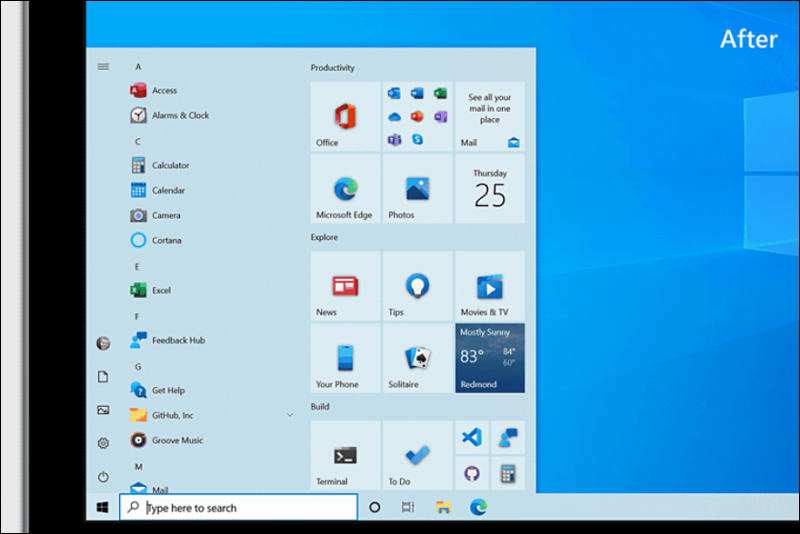The image size is (800, 534).
Task: Open the Terminal tile
Action: pyautogui.click(x=345, y=455)
